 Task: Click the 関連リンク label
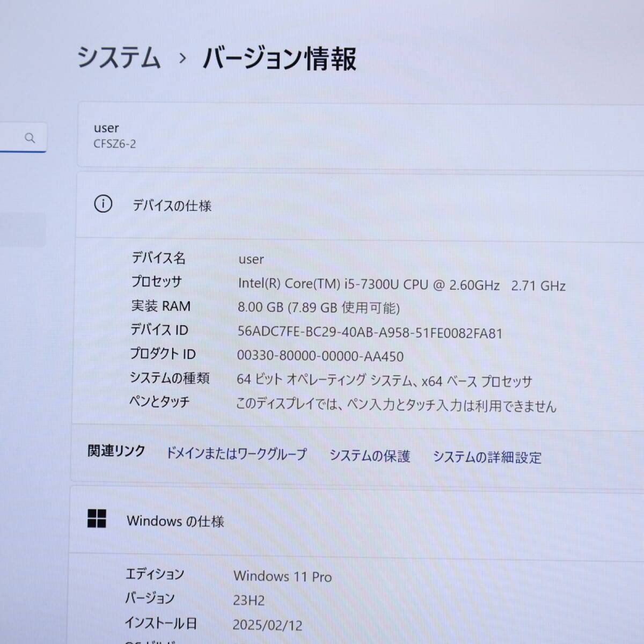[116, 451]
